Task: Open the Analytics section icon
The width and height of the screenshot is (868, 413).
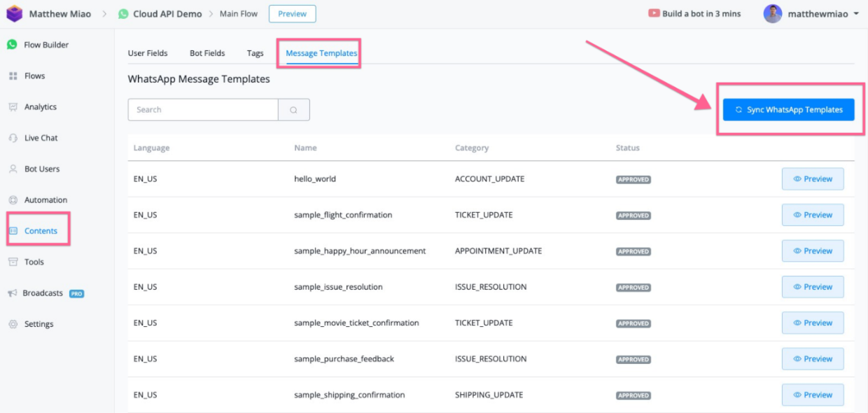Action: pyautogui.click(x=13, y=107)
